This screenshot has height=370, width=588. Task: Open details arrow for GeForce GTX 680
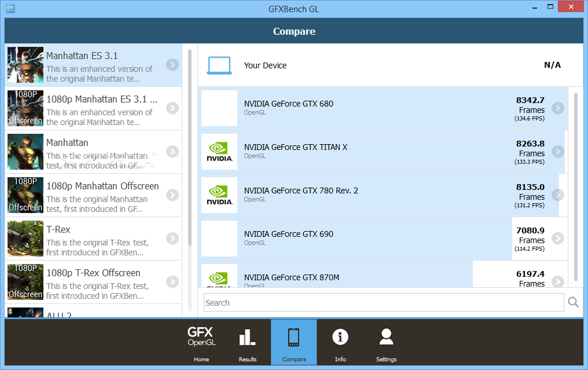[558, 108]
